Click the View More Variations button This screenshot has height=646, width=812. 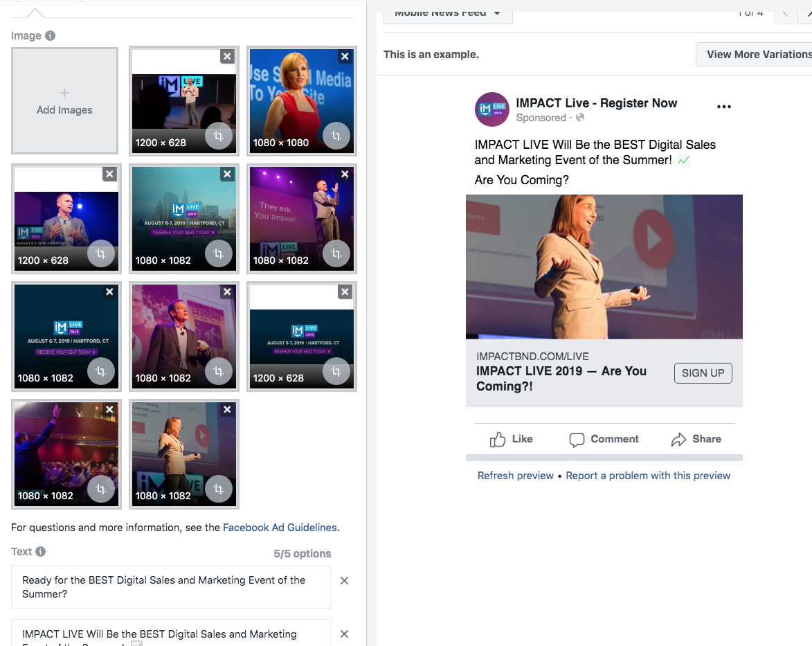(754, 55)
